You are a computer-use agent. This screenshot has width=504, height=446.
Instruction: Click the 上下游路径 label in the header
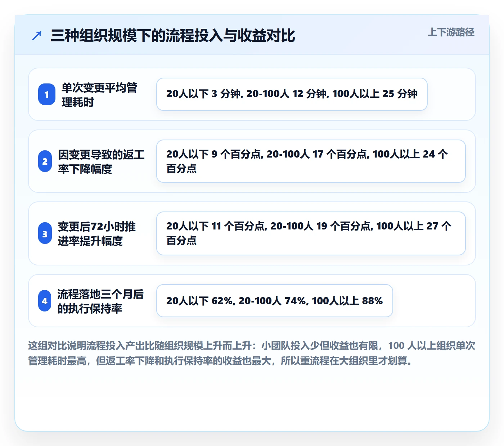click(451, 32)
